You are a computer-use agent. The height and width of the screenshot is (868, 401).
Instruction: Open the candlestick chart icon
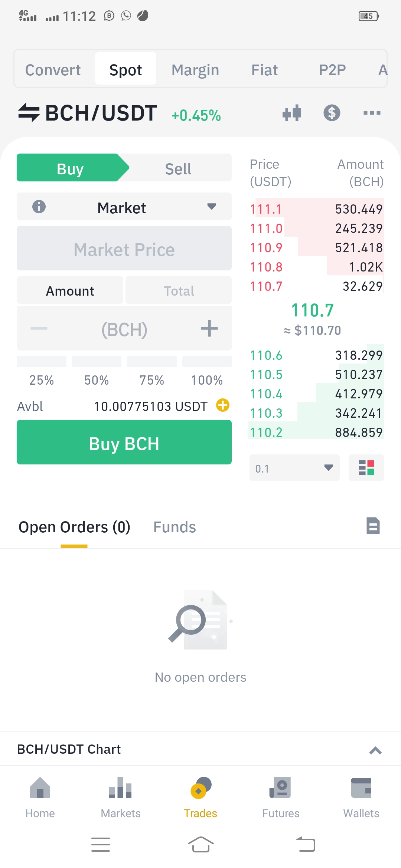pos(292,113)
